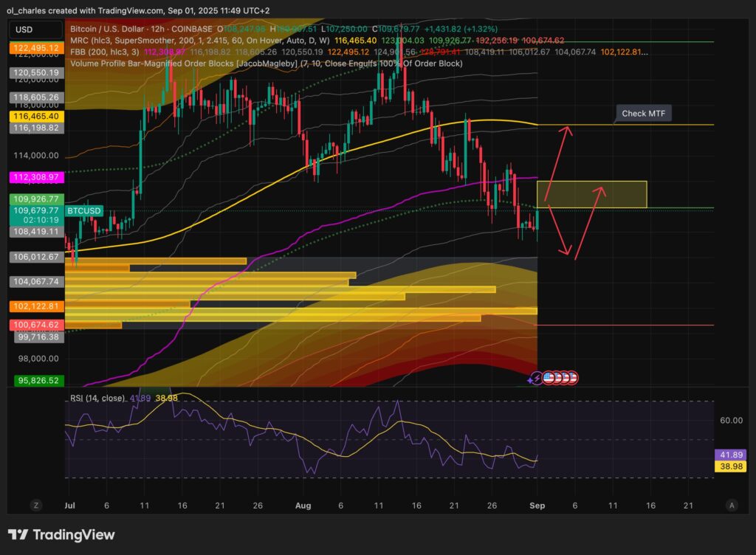
Task: Select the Aug label on the time axis
Action: tap(303, 506)
